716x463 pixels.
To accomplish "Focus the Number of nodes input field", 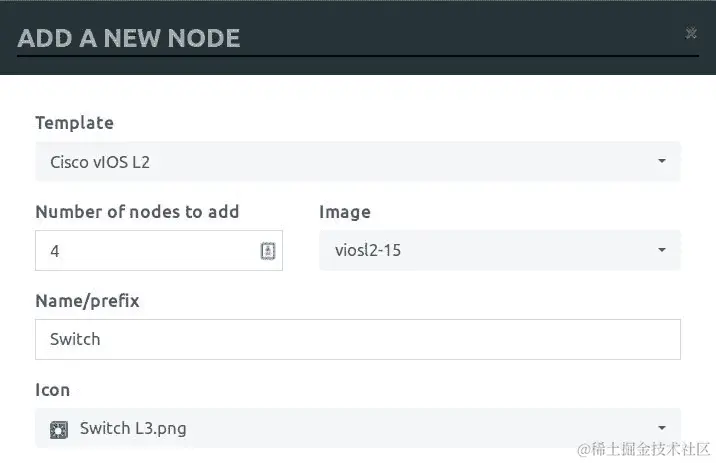I will click(x=159, y=250).
